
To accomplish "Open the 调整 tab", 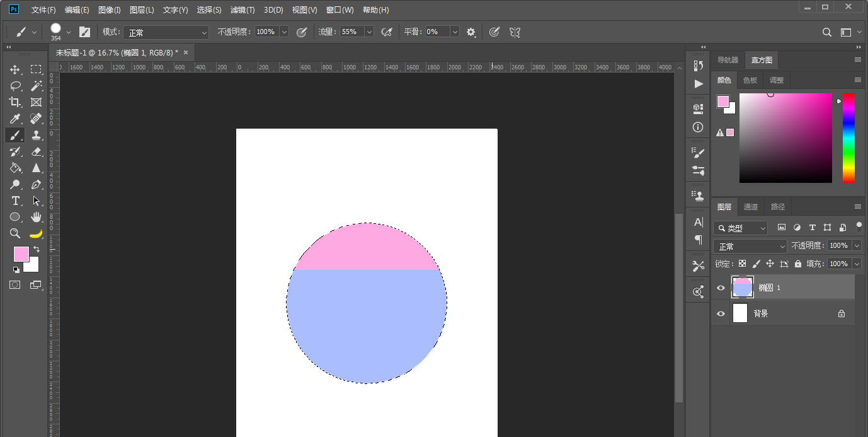I will click(x=777, y=80).
